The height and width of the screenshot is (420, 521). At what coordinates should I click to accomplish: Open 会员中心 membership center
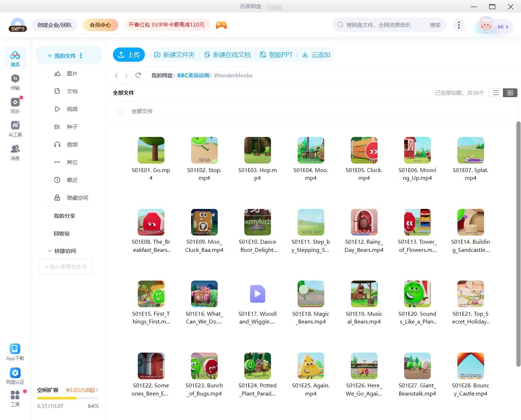100,25
